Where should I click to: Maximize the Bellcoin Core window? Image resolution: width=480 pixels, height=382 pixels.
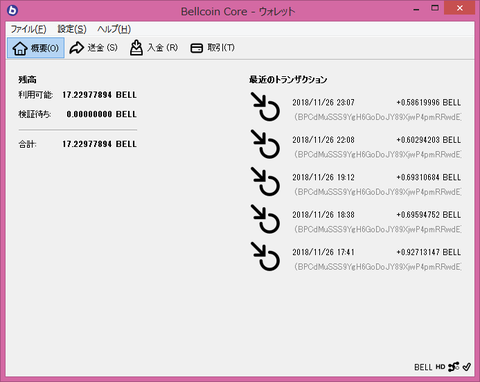(435, 8)
